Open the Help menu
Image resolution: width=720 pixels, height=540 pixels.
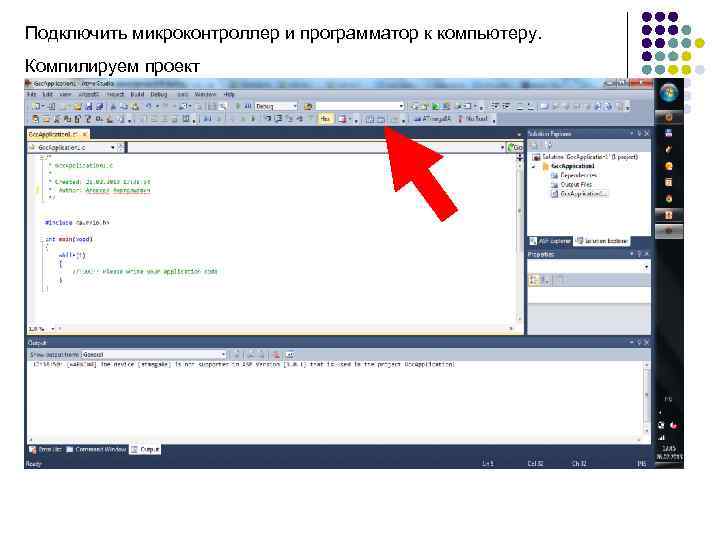click(x=229, y=94)
